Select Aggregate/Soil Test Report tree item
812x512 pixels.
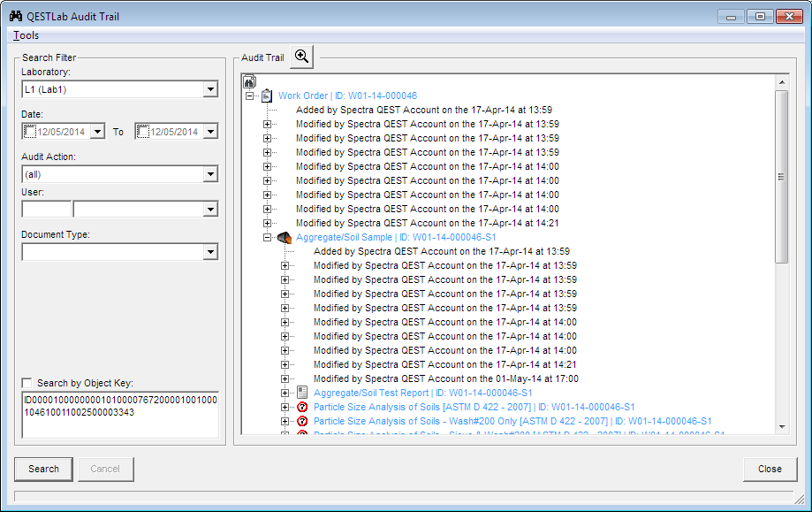pyautogui.click(x=422, y=393)
